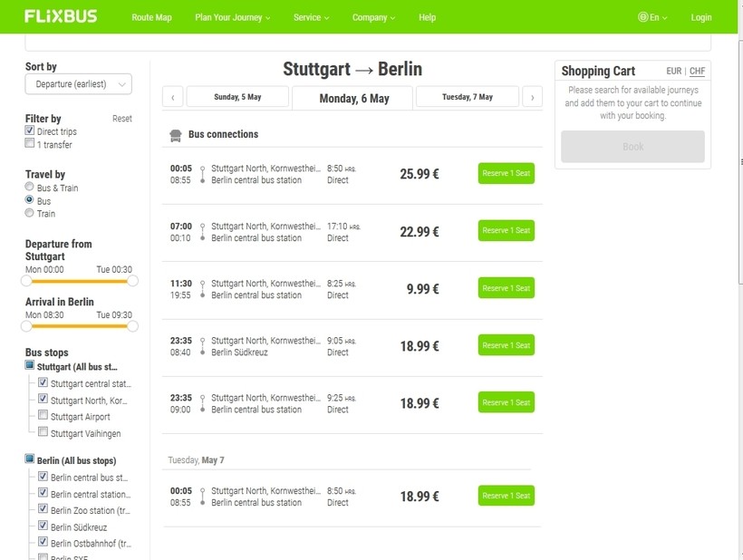The width and height of the screenshot is (743, 560).
Task: Click route stops icon for 00:05 trip
Action: (202, 174)
